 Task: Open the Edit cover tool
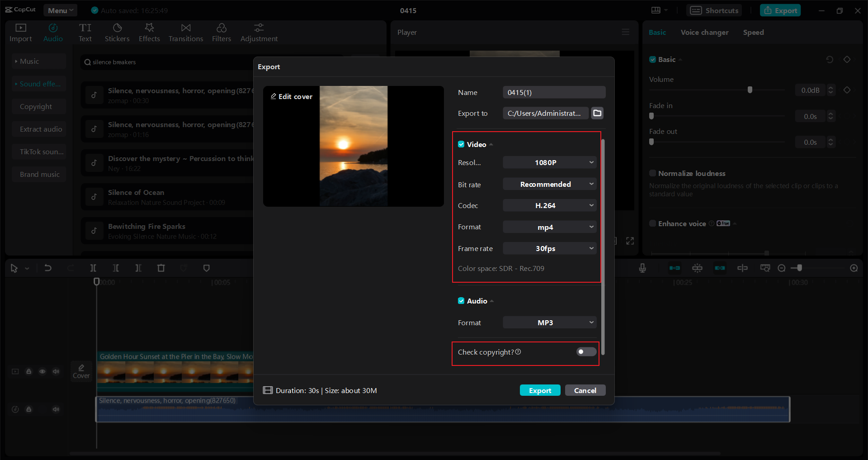(291, 96)
